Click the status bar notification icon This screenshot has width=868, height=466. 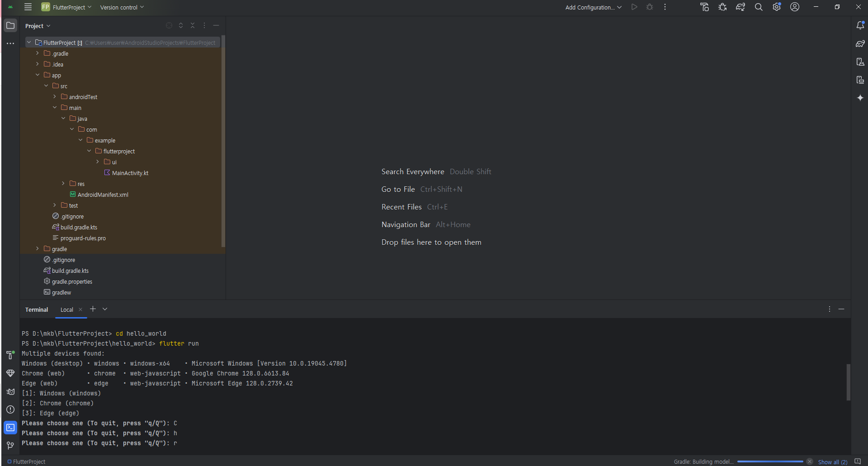858,462
